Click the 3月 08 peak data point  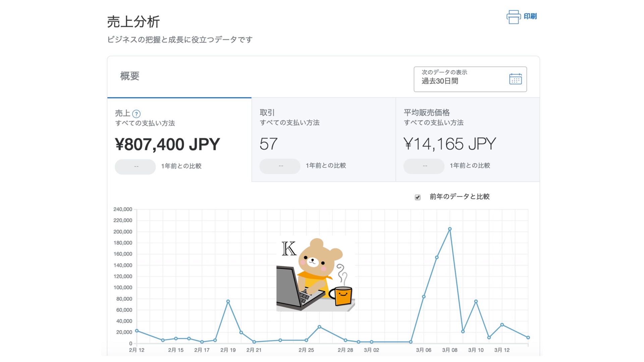[450, 229]
